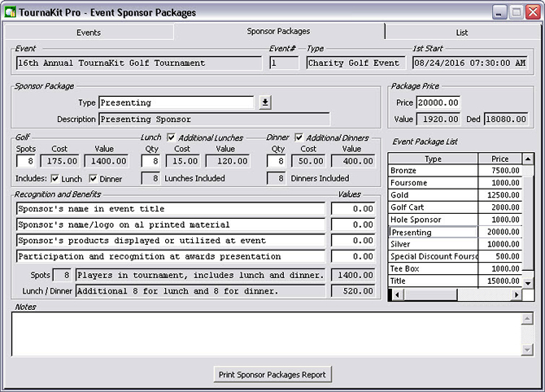Screen dimensions: 545x392
Task: Close the TournaKit Pro window
Action: (x=533, y=12)
